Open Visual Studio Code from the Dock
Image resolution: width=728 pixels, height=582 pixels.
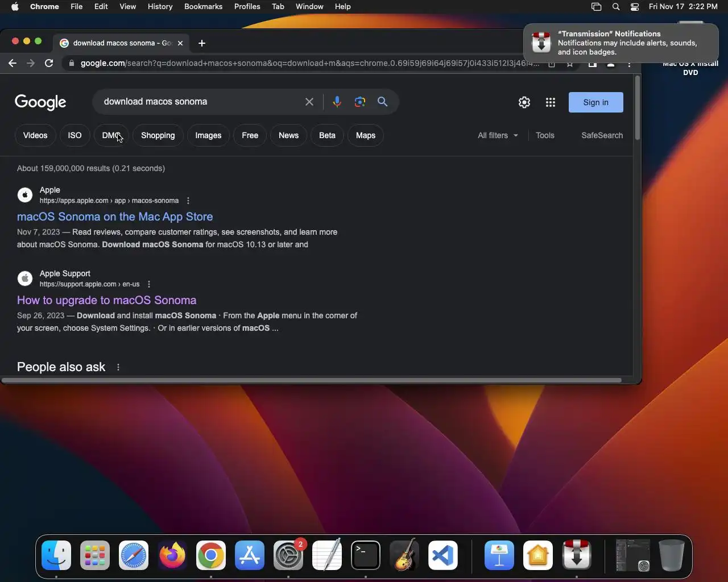click(x=443, y=555)
